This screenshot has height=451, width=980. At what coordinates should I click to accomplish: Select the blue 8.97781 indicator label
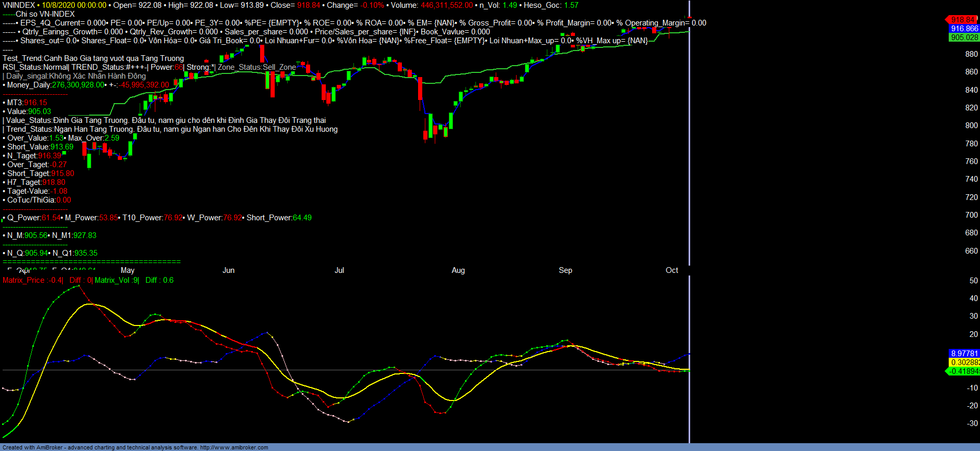[964, 354]
